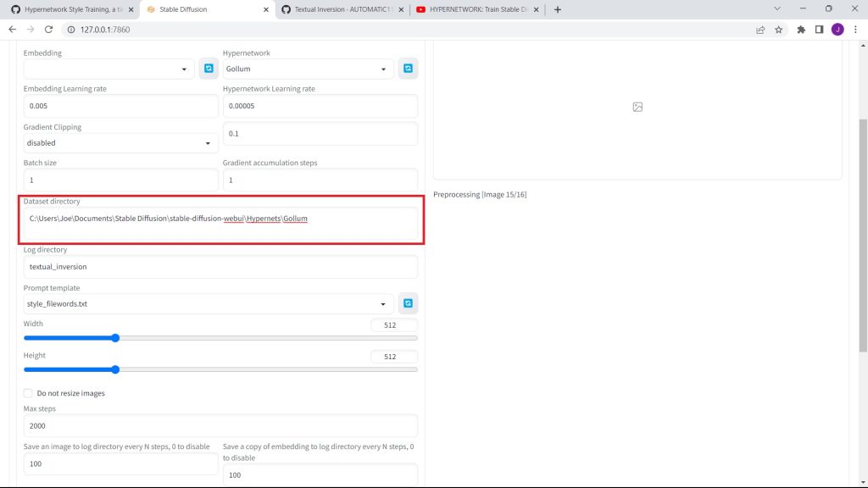The image size is (868, 488).
Task: Open the Hypernetwork dropdown showing Gollum
Action: [x=308, y=69]
